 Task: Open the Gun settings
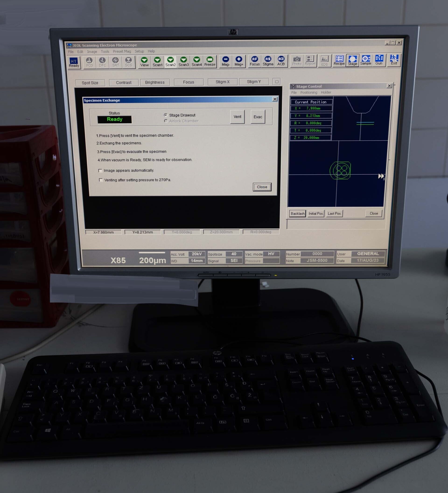coord(379,60)
